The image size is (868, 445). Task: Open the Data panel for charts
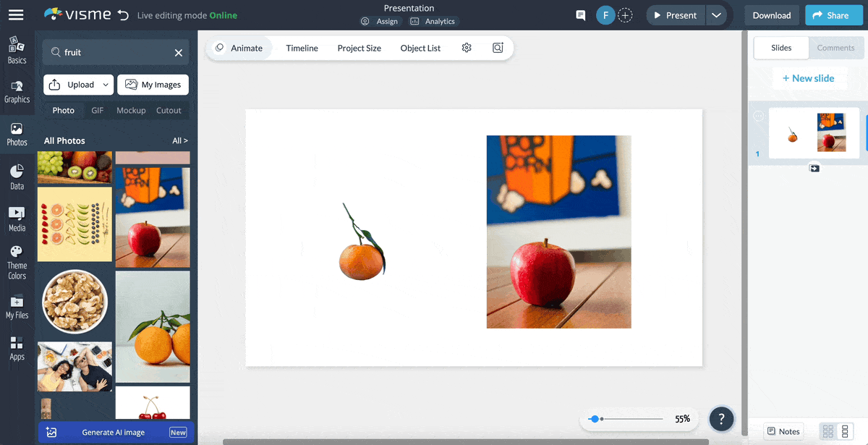click(17, 177)
